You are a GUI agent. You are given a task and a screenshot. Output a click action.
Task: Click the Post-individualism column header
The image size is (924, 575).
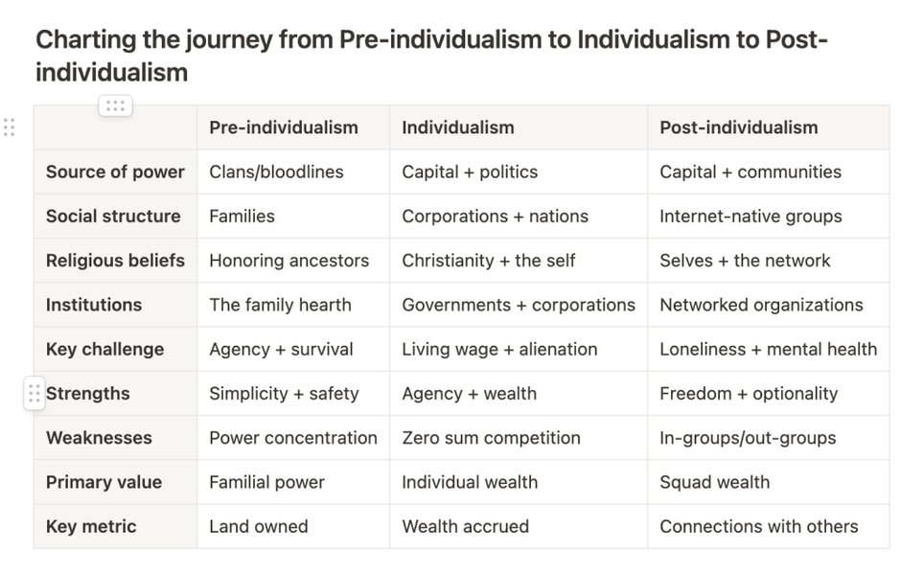[739, 126]
